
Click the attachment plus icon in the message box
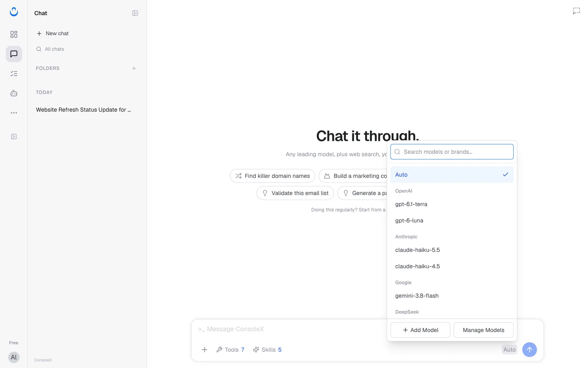(x=205, y=350)
